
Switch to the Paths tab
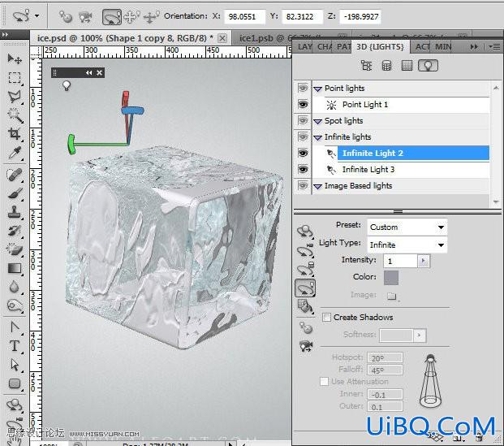(x=343, y=47)
